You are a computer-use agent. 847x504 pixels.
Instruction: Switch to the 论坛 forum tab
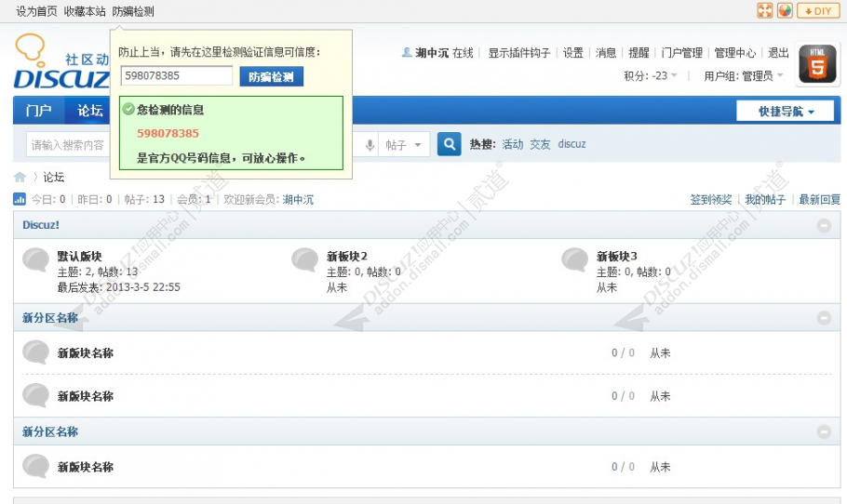pos(89,111)
